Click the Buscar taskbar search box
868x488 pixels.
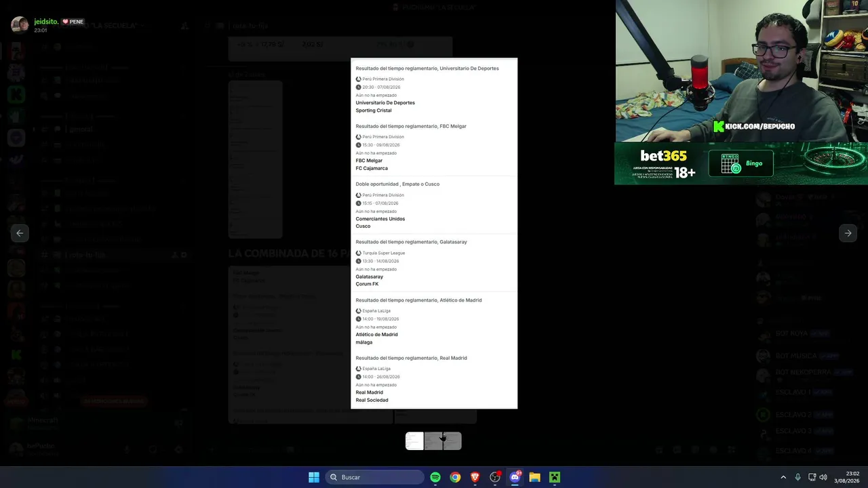[x=375, y=477]
